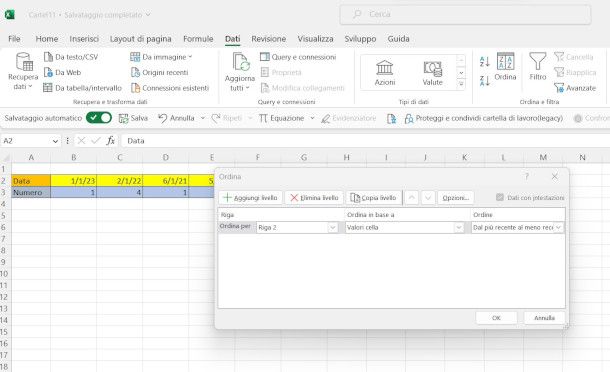
Task: Move sort level down arrow
Action: point(428,198)
